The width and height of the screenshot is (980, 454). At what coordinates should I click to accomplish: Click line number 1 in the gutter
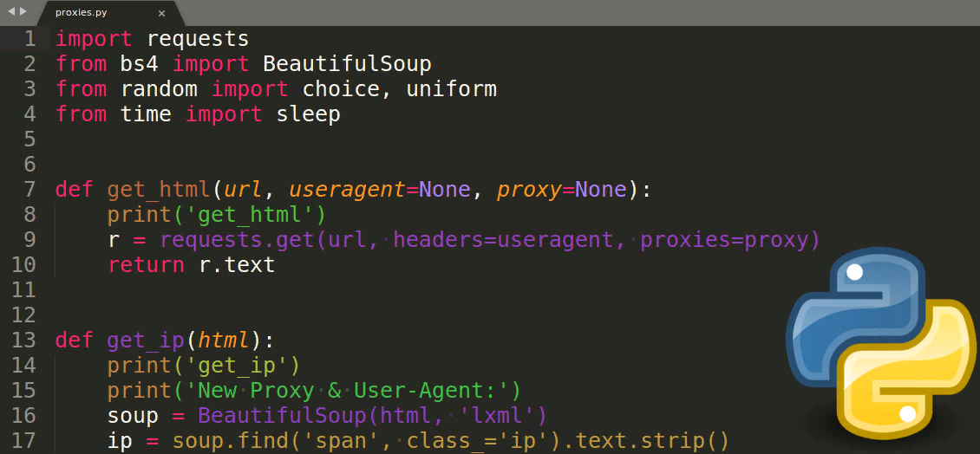(29, 39)
